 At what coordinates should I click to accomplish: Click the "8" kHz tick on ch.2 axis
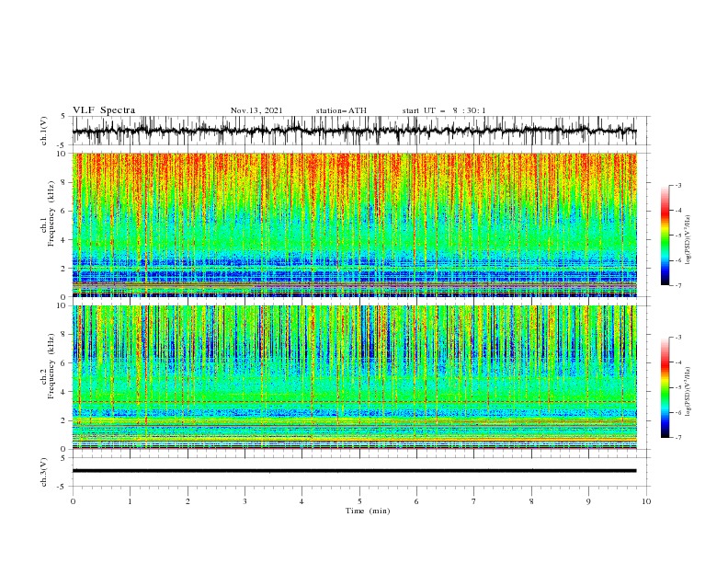(x=63, y=335)
